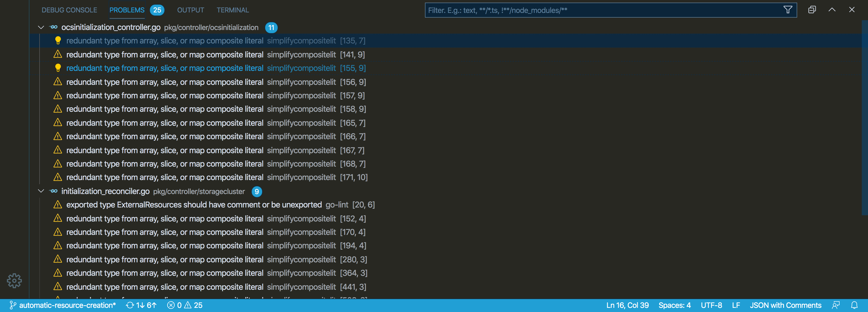Collapse the initialization_reconciler.go problems group
Image resolution: width=868 pixels, height=312 pixels.
[x=41, y=191]
